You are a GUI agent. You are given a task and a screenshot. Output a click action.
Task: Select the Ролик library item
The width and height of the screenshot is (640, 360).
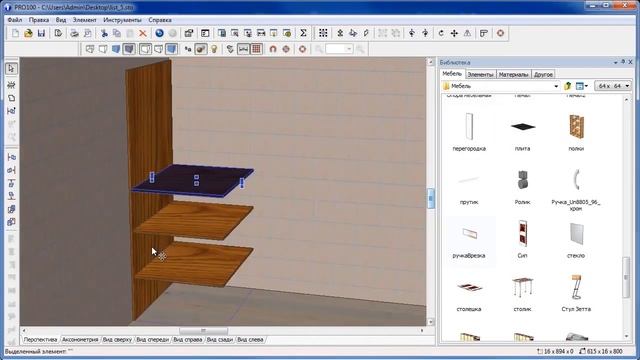(522, 187)
